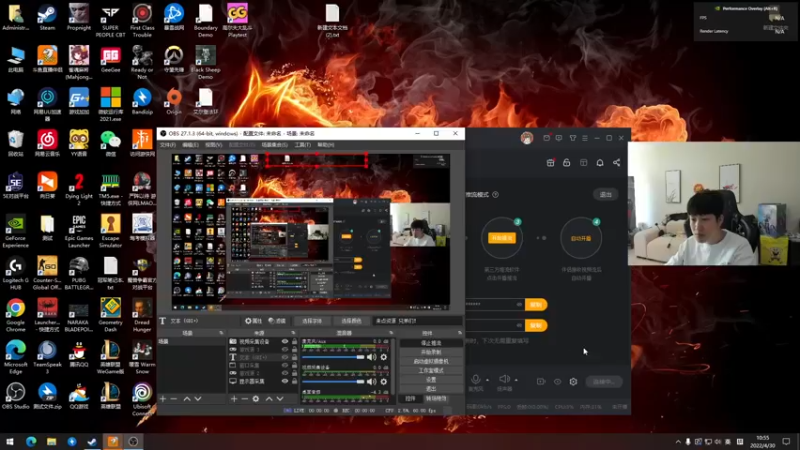Viewport: 800px width, 450px height.
Task: Click microphone icon in streaming app bottom bar
Action: pos(476,379)
